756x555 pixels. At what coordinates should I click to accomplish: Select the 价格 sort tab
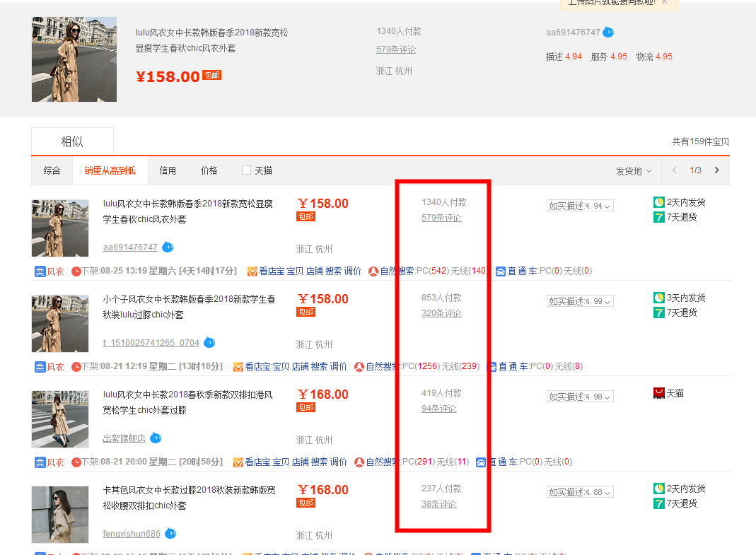coord(209,170)
